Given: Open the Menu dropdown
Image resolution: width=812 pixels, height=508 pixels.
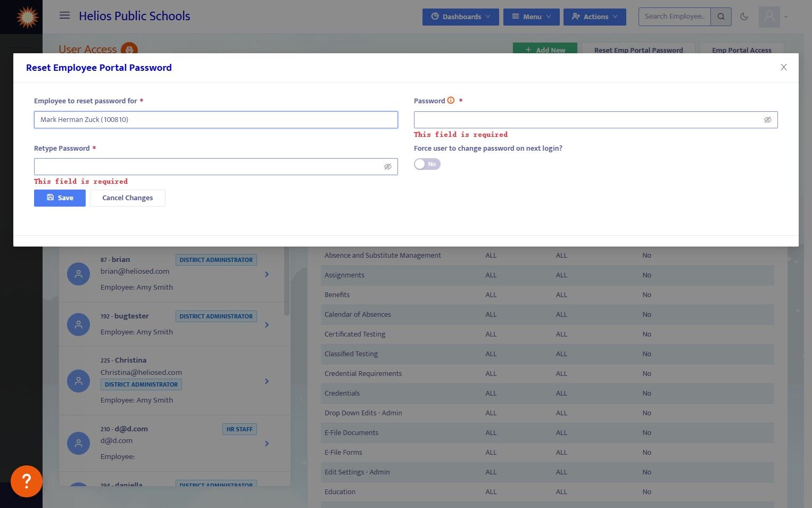Looking at the screenshot, I should point(532,17).
